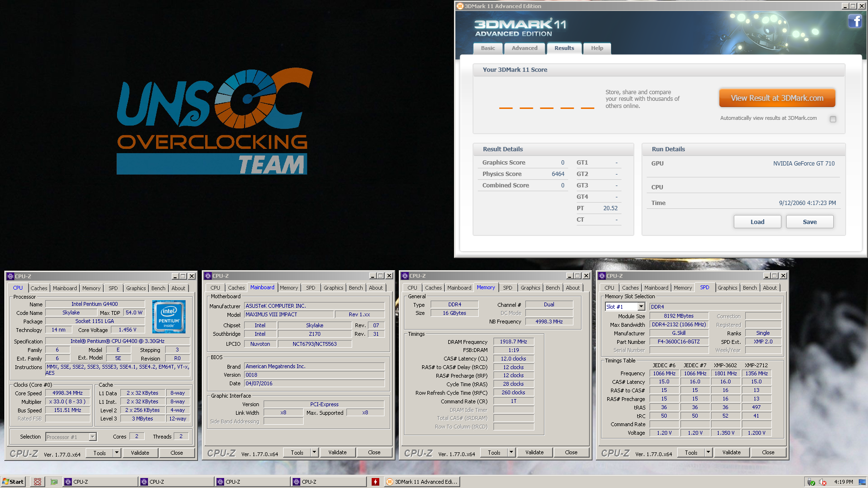Click Validate in CPU-Z Memory window
The image size is (868, 488).
click(534, 452)
